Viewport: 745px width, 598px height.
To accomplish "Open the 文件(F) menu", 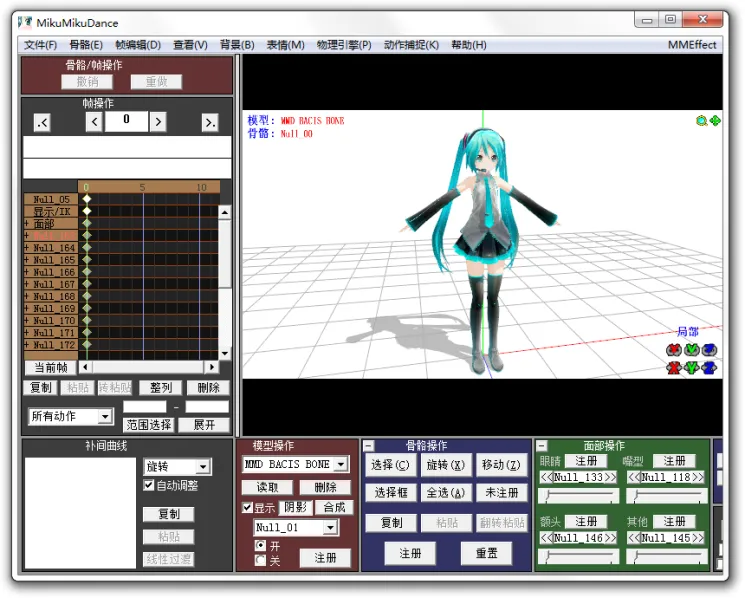I will coord(41,45).
